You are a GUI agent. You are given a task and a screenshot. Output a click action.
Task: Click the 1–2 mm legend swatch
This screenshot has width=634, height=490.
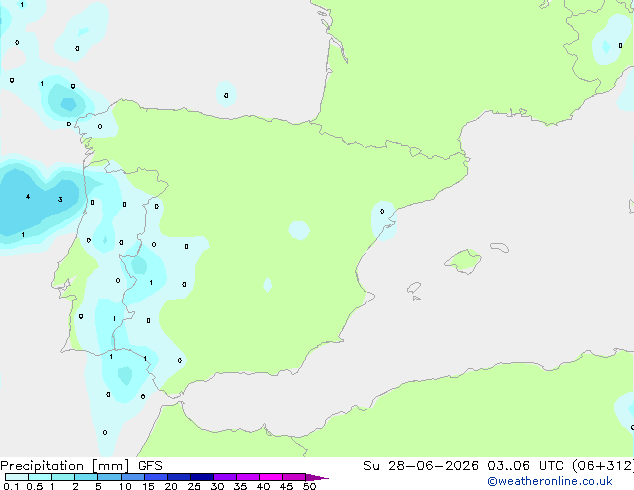(63, 477)
